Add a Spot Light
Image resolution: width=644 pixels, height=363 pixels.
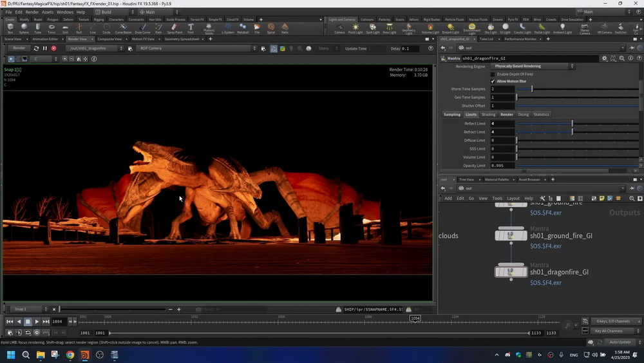click(x=372, y=28)
